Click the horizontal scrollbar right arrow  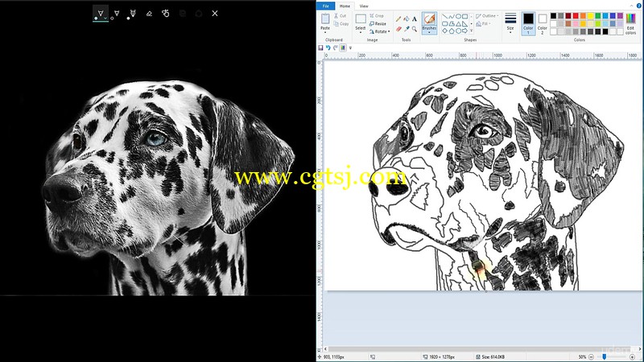point(639,349)
